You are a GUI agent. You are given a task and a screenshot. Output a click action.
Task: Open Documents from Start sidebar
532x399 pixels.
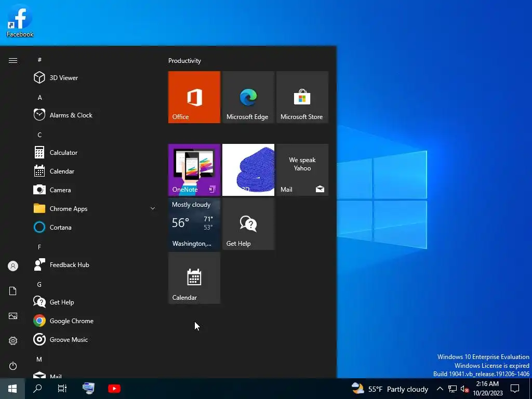coord(13,291)
